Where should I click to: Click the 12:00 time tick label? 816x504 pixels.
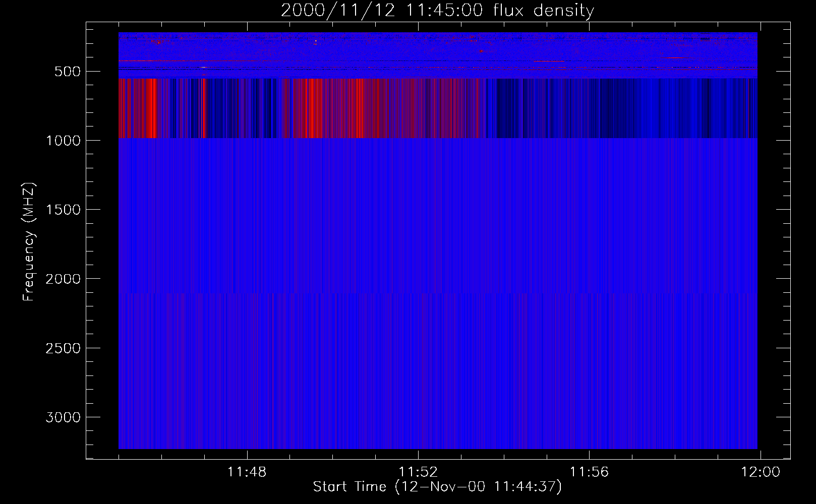coord(760,472)
